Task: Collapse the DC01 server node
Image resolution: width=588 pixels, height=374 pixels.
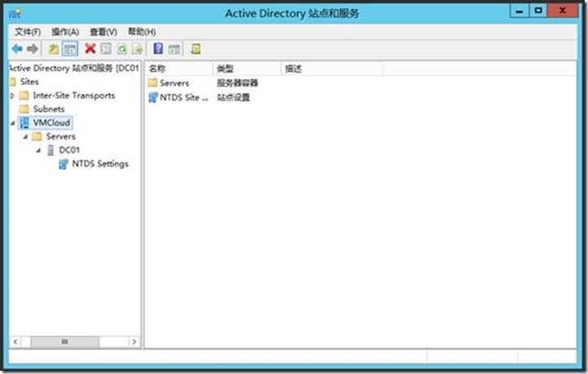Action: pos(38,150)
